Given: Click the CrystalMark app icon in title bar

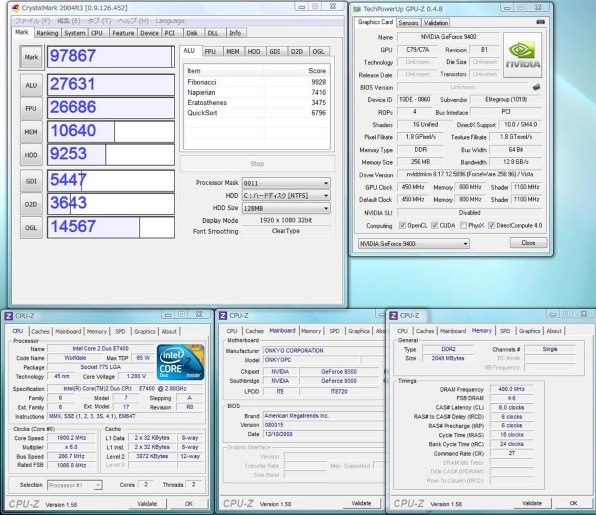Looking at the screenshot, I should 16,8.
